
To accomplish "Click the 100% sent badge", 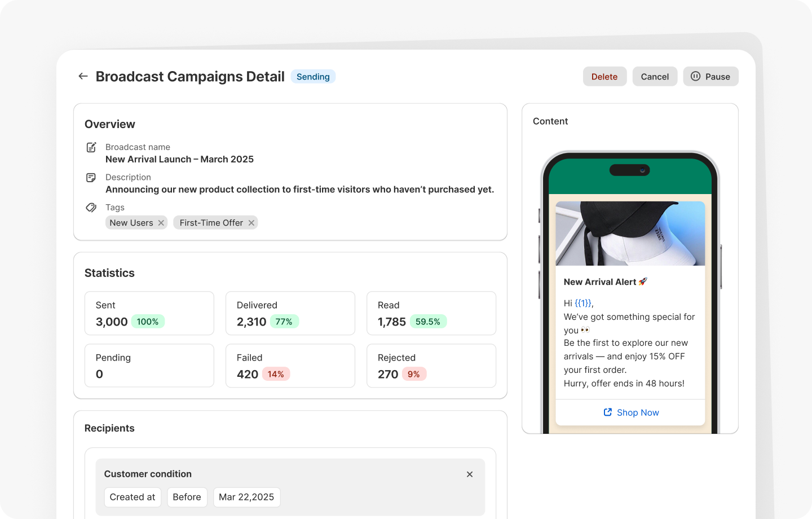I will pyautogui.click(x=148, y=322).
